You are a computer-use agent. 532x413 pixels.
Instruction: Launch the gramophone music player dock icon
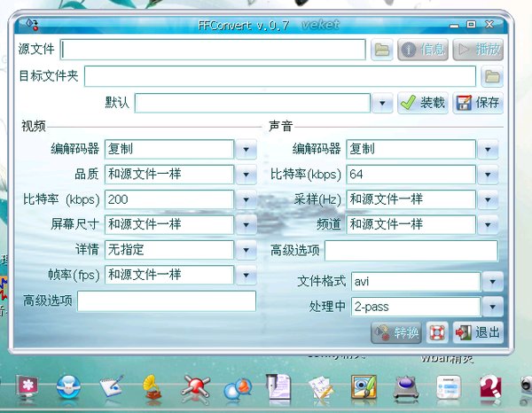[152, 387]
